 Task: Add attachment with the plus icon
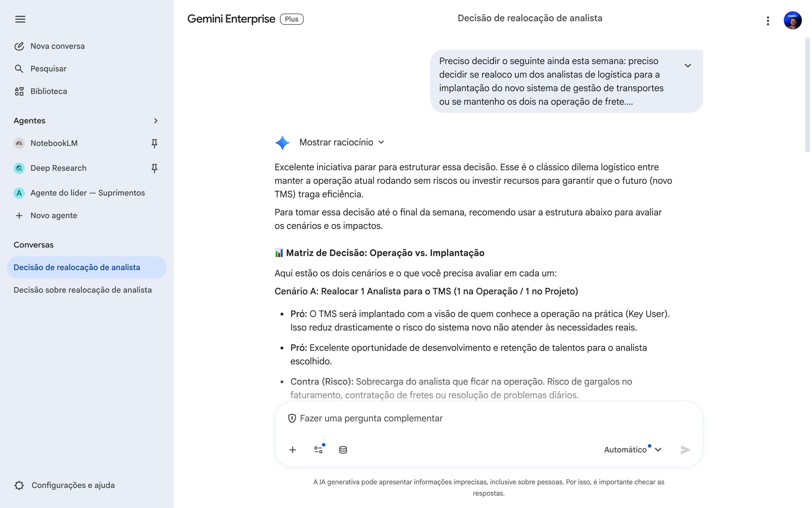pos(293,450)
